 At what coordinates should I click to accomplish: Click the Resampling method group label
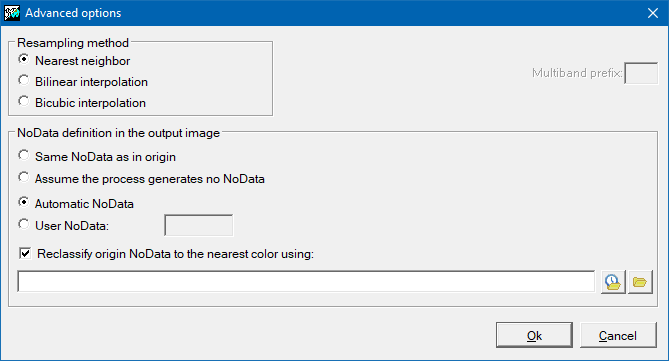click(73, 43)
